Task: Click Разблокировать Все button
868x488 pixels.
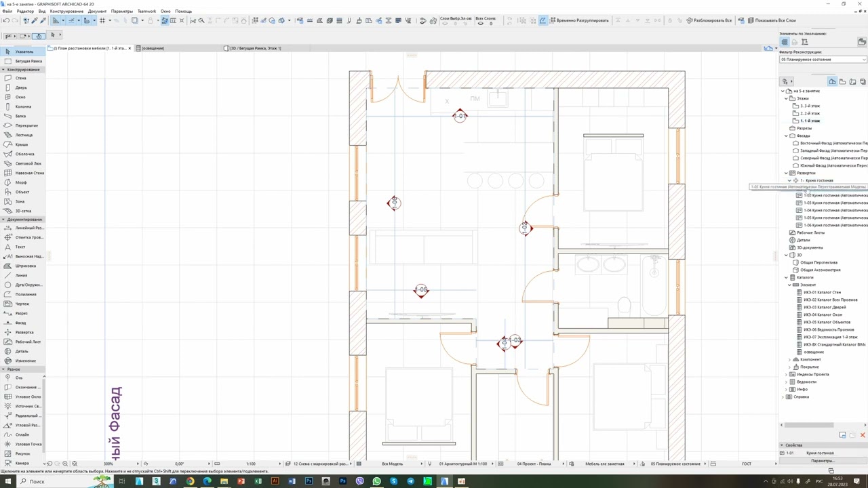Action: pyautogui.click(x=709, y=20)
